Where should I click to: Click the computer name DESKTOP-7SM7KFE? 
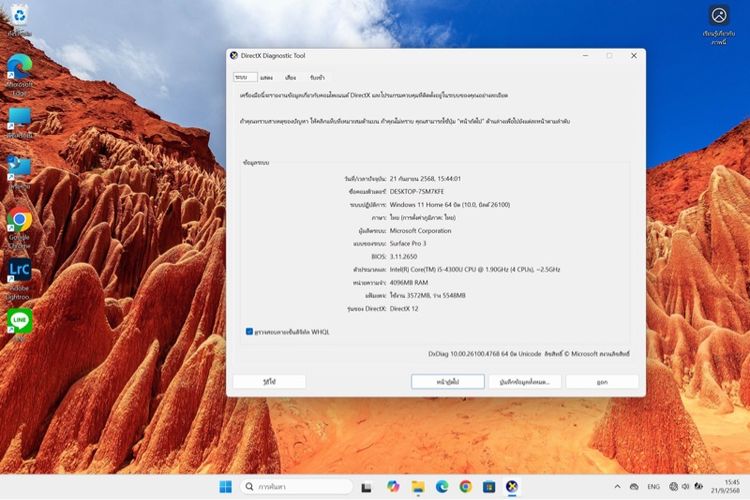pos(417,191)
